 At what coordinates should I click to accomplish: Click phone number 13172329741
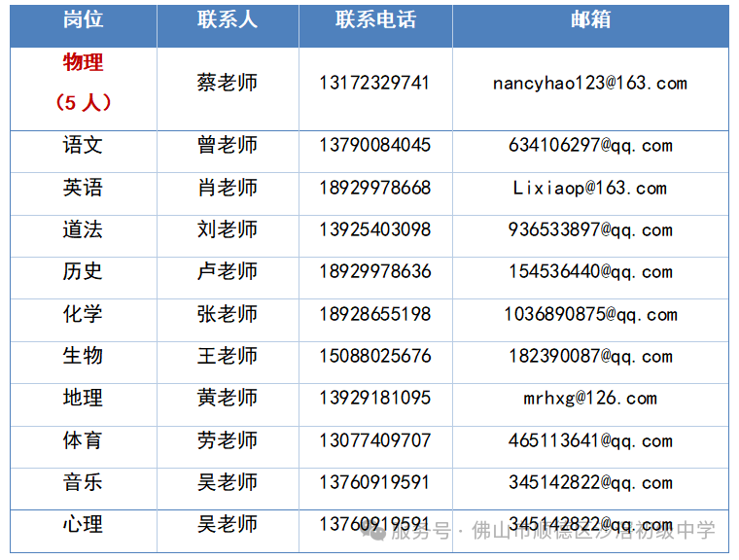374,83
